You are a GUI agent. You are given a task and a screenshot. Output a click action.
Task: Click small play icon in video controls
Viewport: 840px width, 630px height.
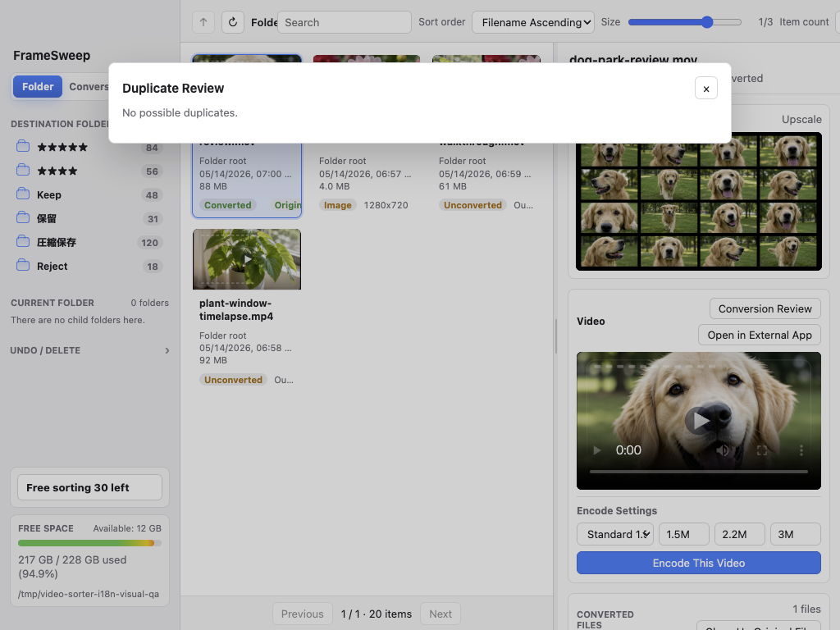tap(597, 450)
